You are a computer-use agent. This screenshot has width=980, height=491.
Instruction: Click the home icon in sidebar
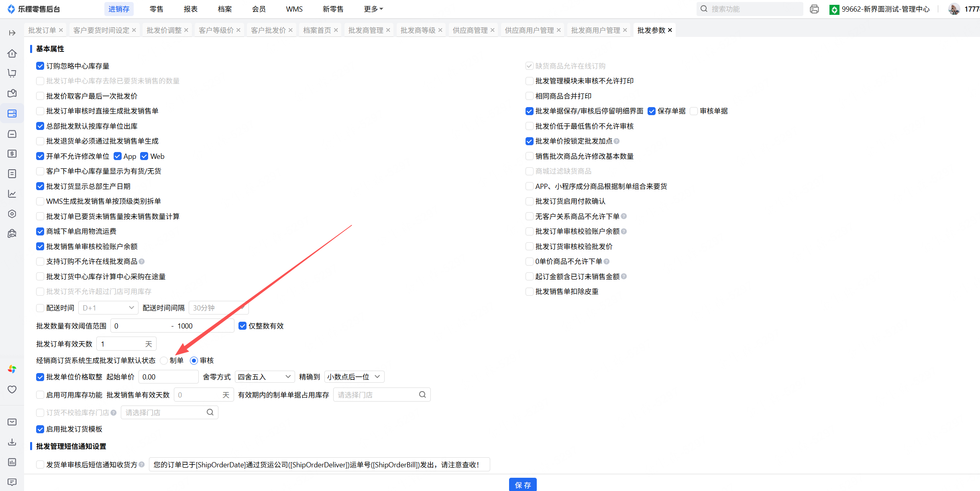12,53
